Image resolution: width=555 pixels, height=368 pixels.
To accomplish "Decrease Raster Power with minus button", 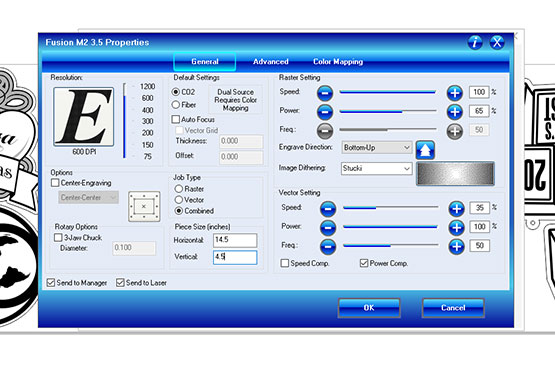I will tap(325, 112).
